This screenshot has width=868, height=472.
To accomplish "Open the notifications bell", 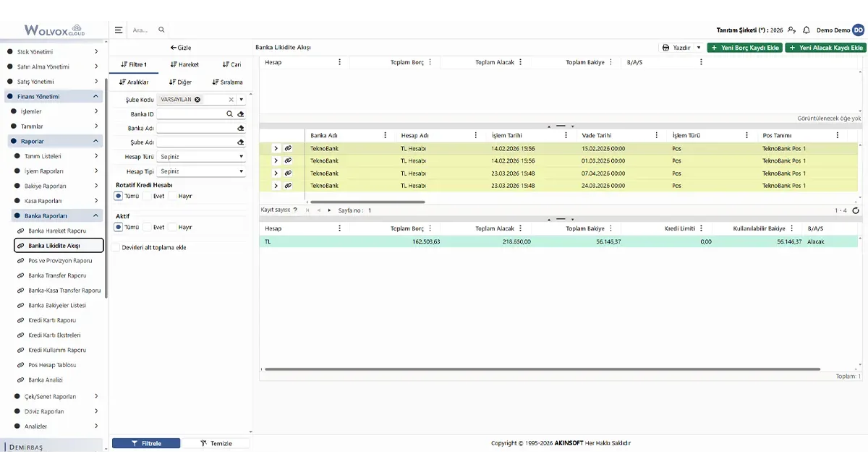I will point(806,30).
